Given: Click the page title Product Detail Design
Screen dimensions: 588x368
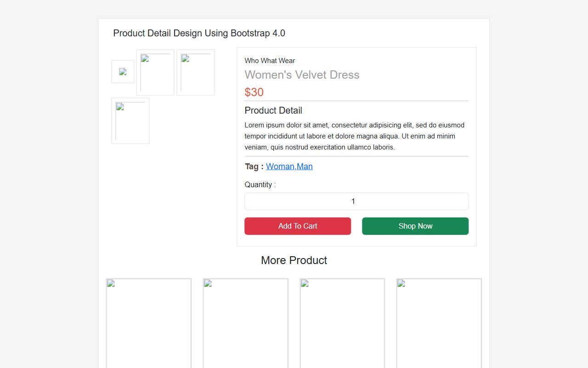Looking at the screenshot, I should [x=199, y=33].
